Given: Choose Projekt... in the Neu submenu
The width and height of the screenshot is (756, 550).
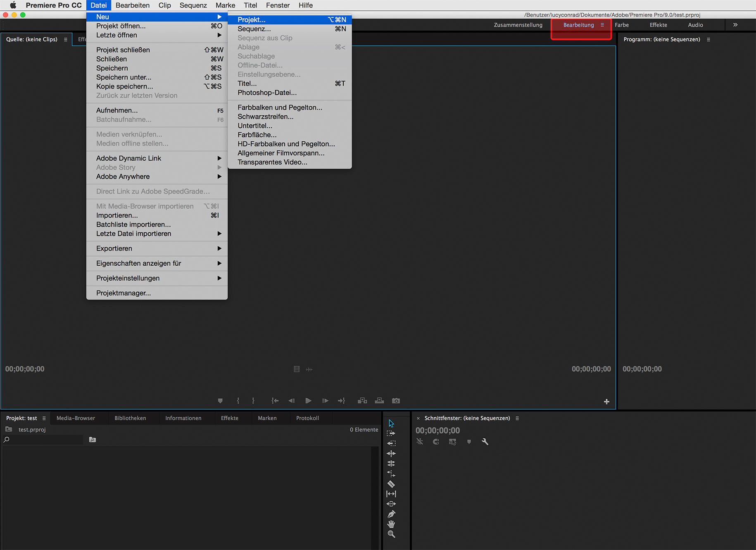Looking at the screenshot, I should pos(290,20).
